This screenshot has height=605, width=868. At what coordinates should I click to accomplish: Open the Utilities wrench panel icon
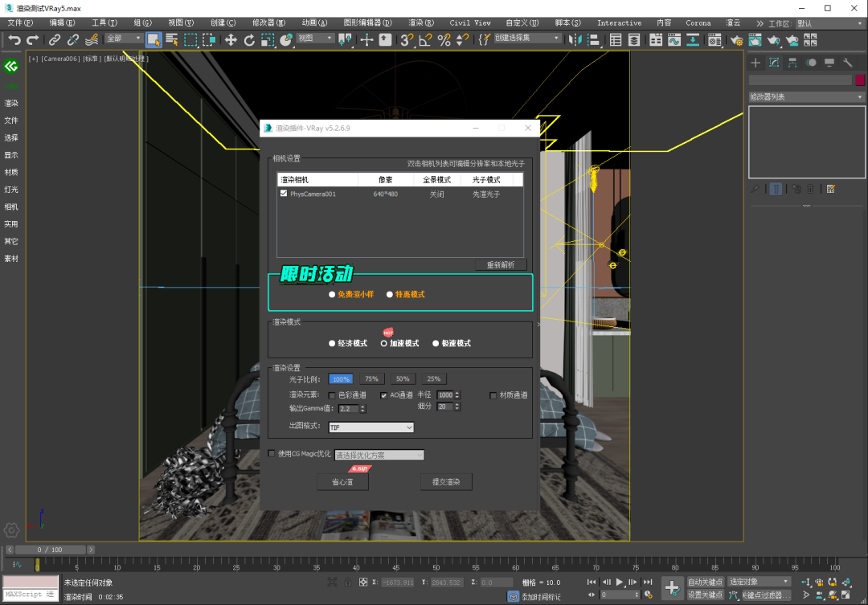(846, 63)
